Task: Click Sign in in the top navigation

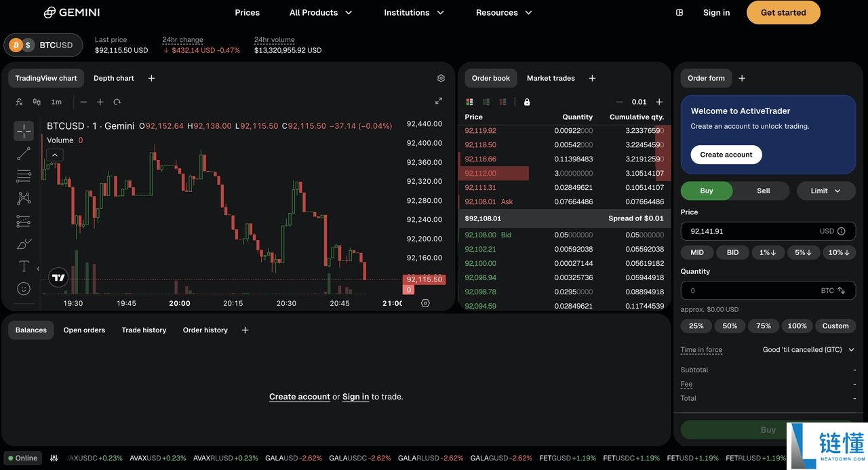Action: (717, 12)
